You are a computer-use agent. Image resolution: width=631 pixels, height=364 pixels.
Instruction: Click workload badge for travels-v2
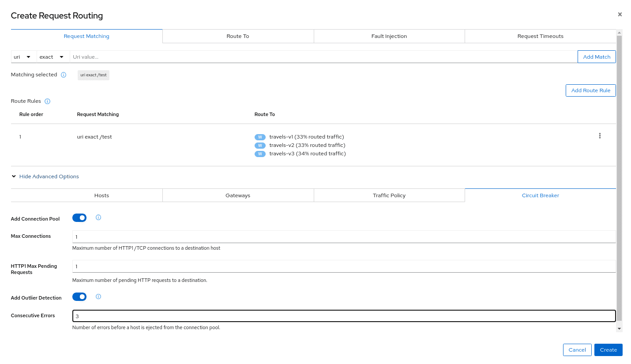[260, 146]
